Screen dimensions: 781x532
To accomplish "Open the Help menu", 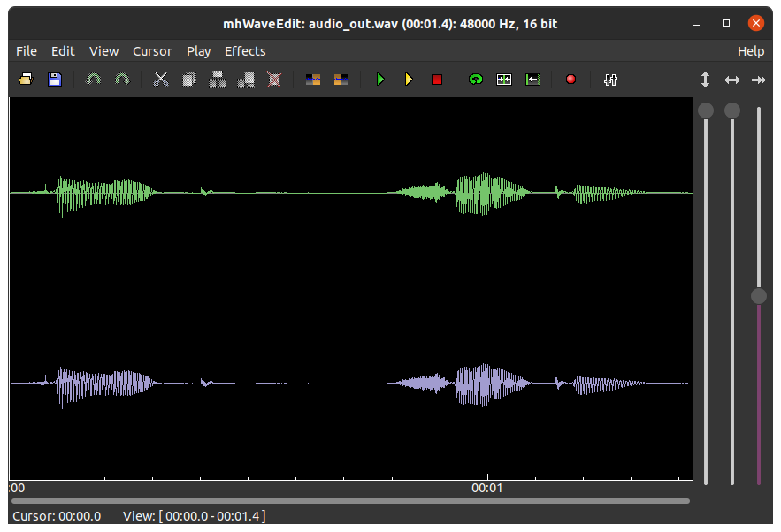I will [x=751, y=51].
